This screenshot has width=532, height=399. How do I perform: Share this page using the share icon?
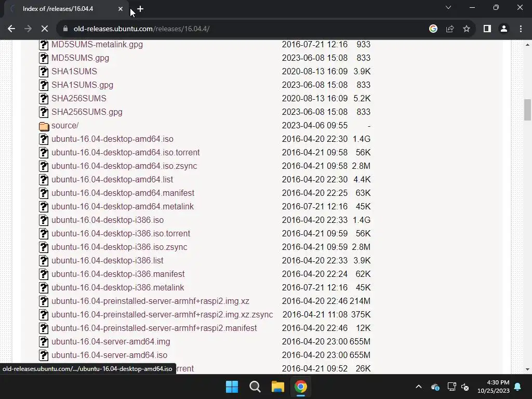coord(450,29)
